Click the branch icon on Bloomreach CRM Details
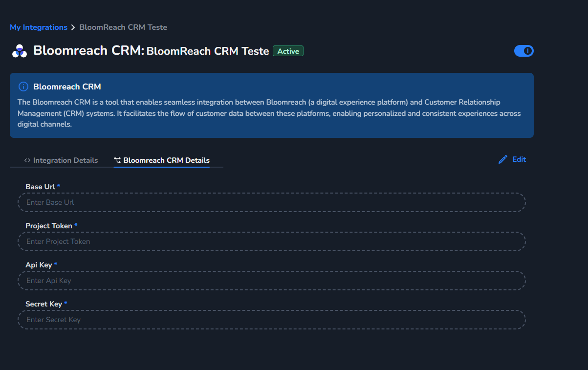The image size is (588, 370). tap(117, 160)
